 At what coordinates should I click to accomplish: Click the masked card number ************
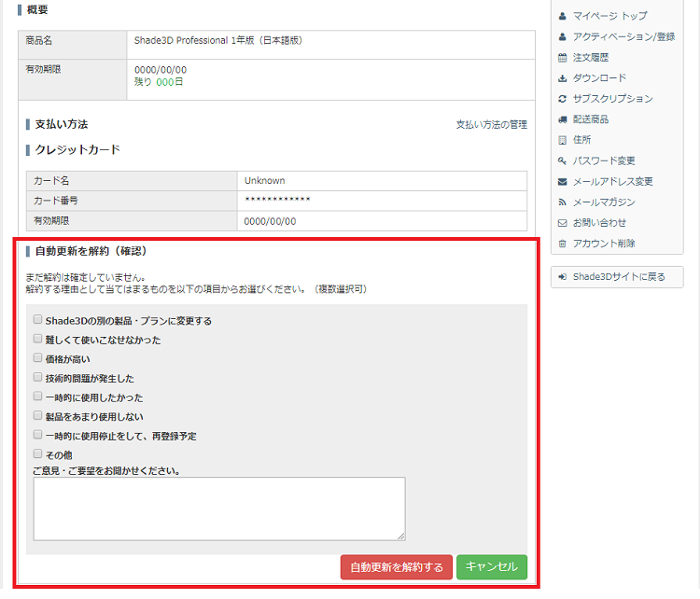[277, 200]
